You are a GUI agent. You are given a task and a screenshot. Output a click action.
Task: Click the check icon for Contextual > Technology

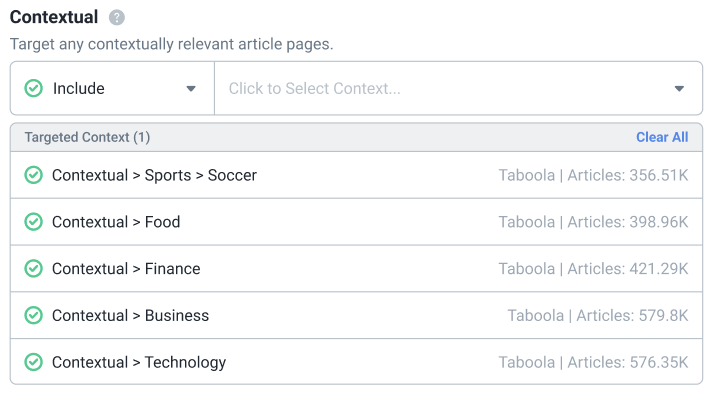click(33, 362)
